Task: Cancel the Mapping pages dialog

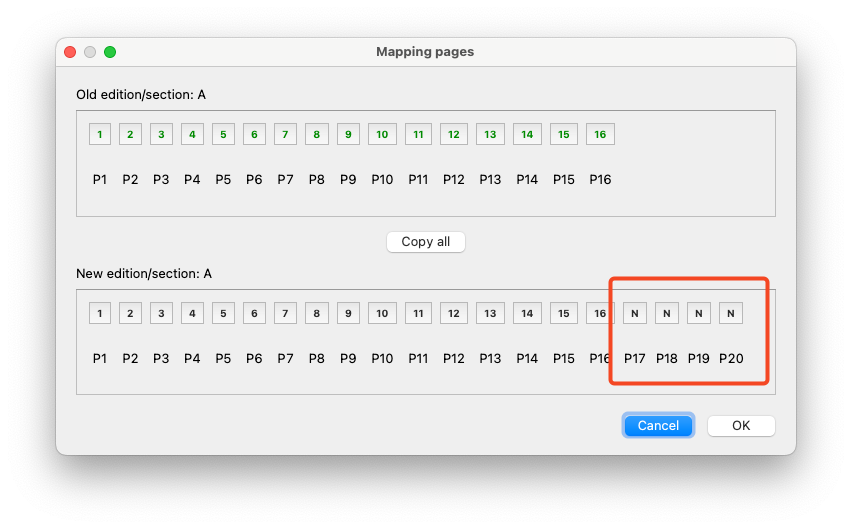Action: (x=658, y=426)
